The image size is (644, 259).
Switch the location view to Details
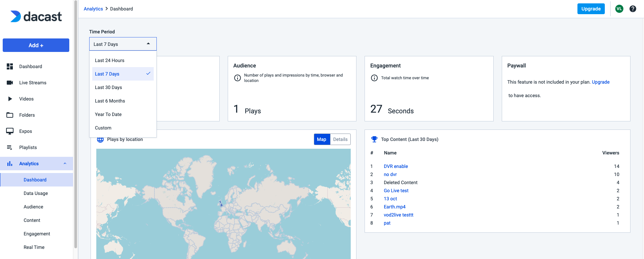coord(340,139)
